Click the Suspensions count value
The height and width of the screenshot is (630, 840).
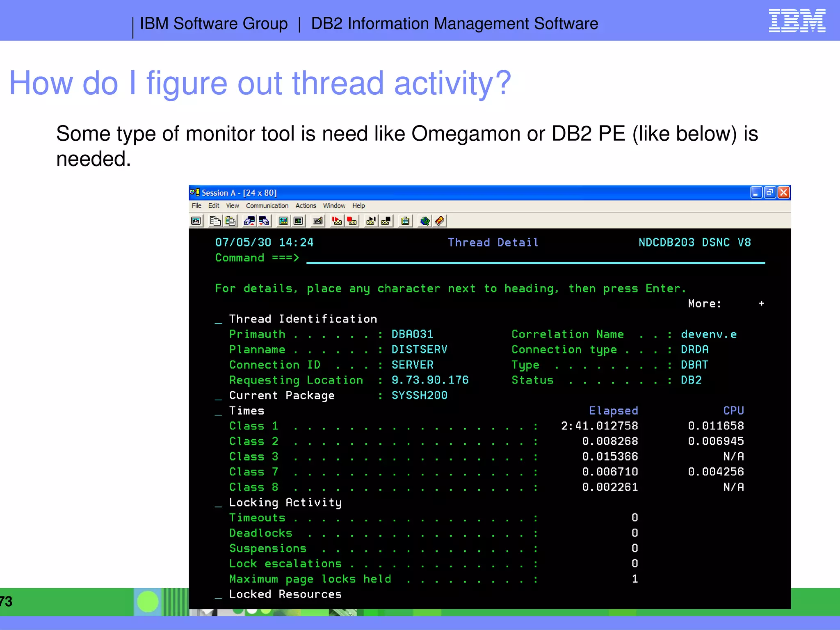(635, 548)
